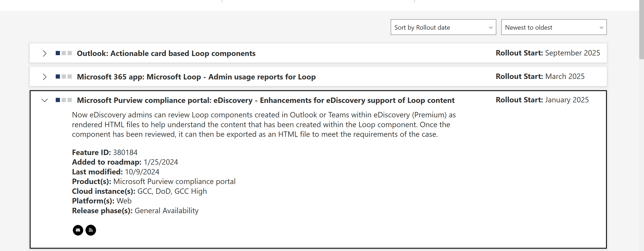Click the Sort by Rollout date arrow
The height and width of the screenshot is (251, 644).
[x=491, y=27]
